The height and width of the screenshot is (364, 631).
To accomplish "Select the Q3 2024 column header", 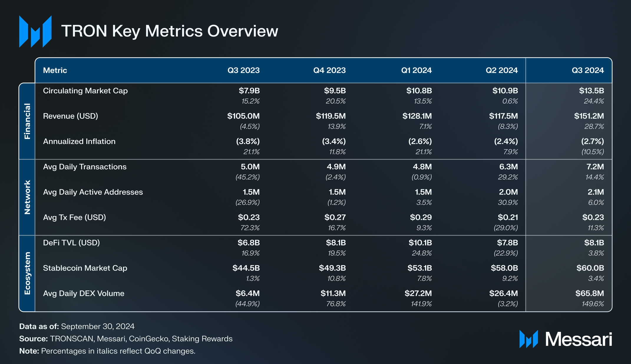I will [x=587, y=70].
